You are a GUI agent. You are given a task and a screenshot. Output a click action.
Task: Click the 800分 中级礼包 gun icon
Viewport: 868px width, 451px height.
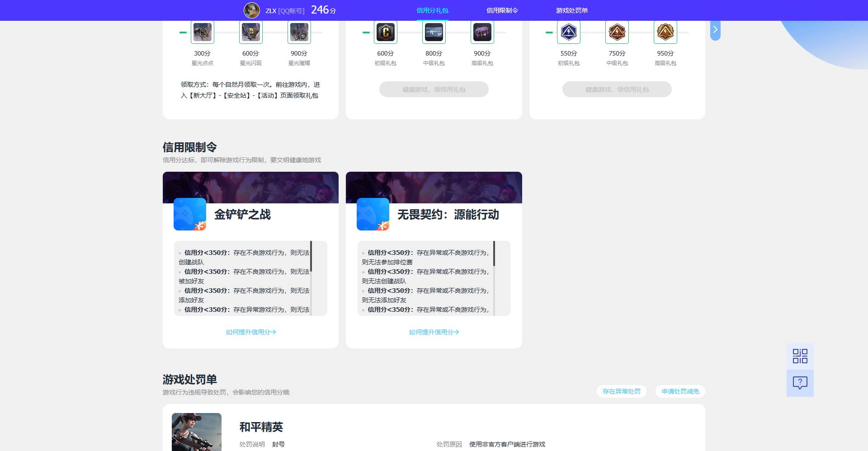[x=434, y=32]
